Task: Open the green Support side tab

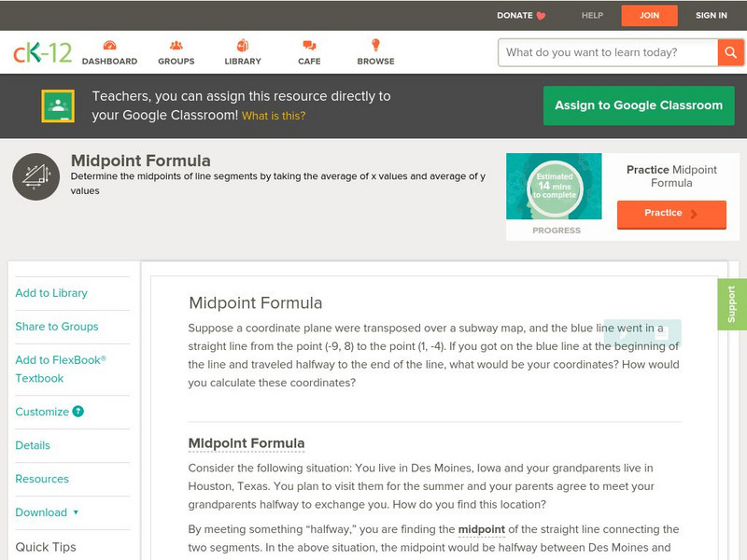Action: coord(732,305)
